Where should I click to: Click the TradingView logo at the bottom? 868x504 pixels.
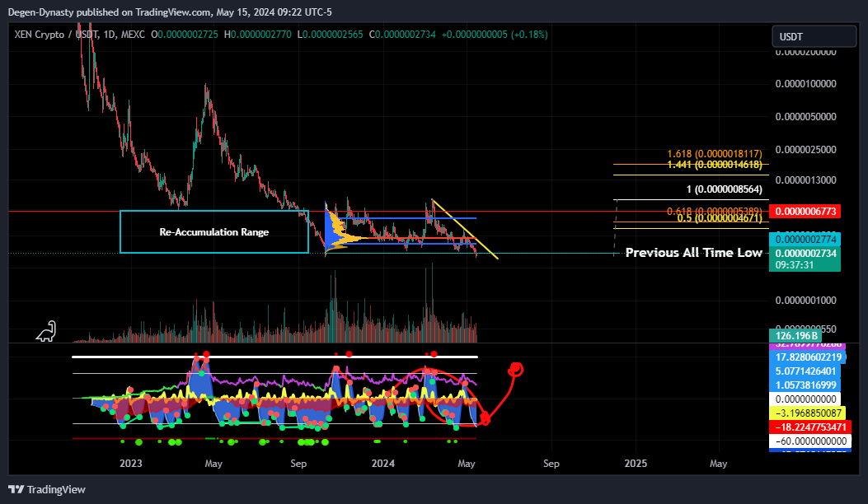tap(47, 490)
